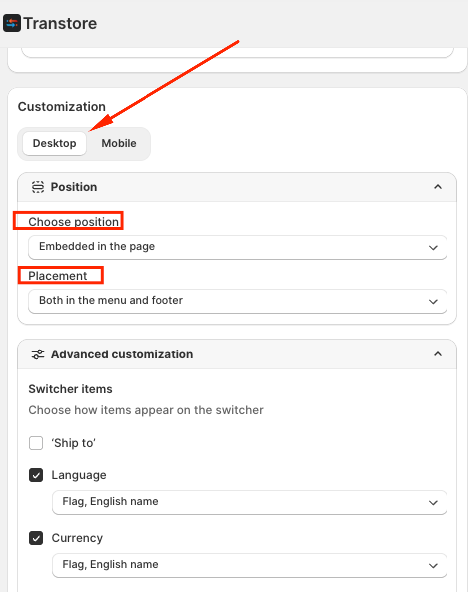Select the Desktop tab
The height and width of the screenshot is (592, 468).
pos(55,143)
